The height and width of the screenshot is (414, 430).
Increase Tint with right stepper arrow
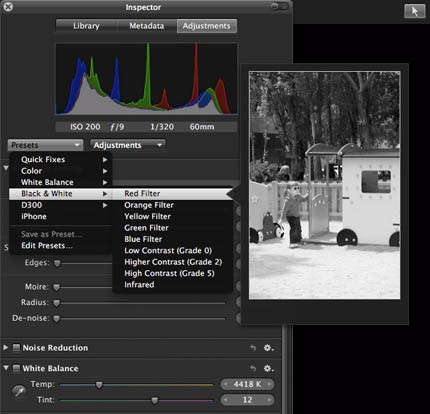click(269, 400)
